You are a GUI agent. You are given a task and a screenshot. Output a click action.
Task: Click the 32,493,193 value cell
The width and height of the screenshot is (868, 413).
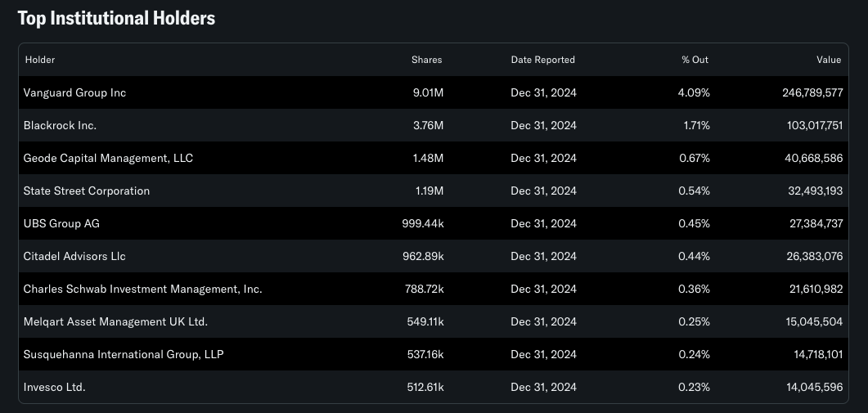pyautogui.click(x=816, y=191)
